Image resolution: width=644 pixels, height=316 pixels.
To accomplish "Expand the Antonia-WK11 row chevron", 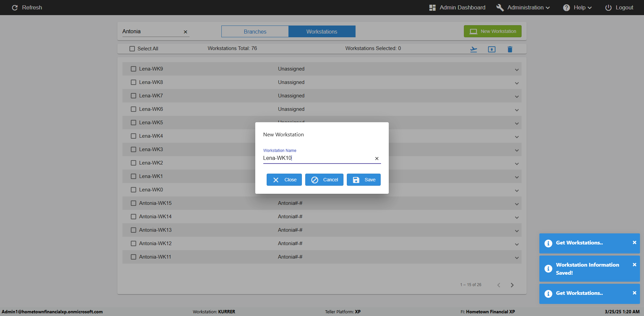I will point(517,258).
